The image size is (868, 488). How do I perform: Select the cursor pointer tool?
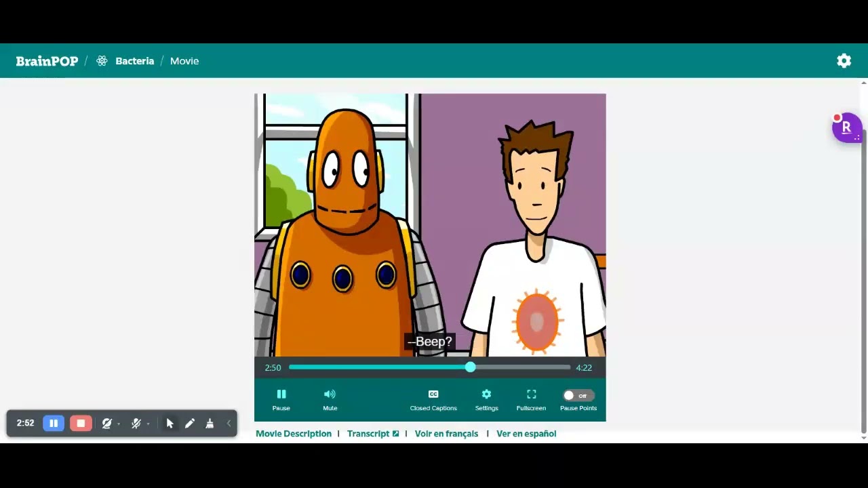point(170,423)
